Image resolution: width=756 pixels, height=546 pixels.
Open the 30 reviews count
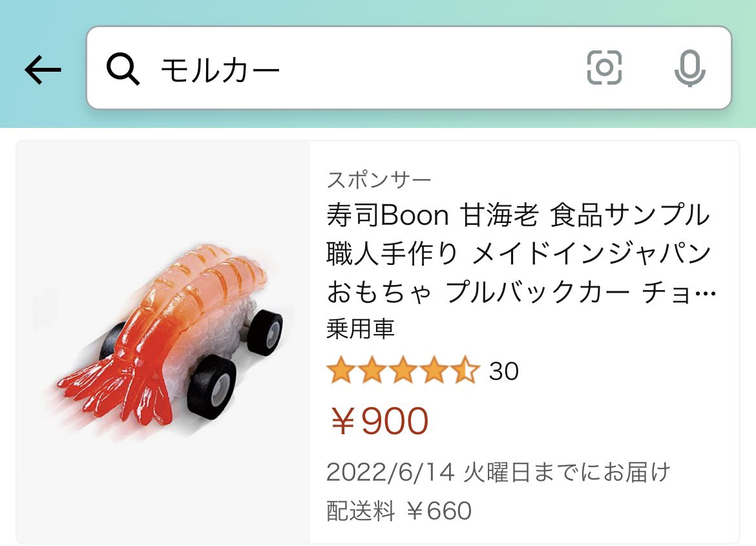504,371
